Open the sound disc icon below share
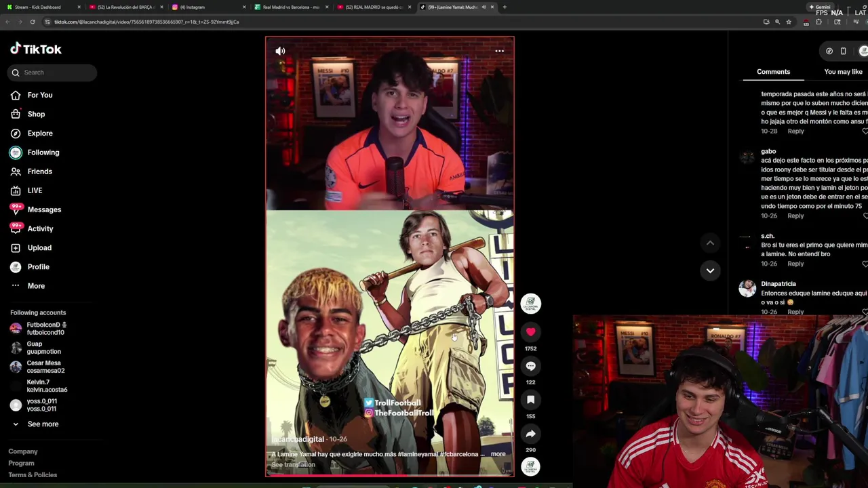The width and height of the screenshot is (868, 488). [530, 466]
